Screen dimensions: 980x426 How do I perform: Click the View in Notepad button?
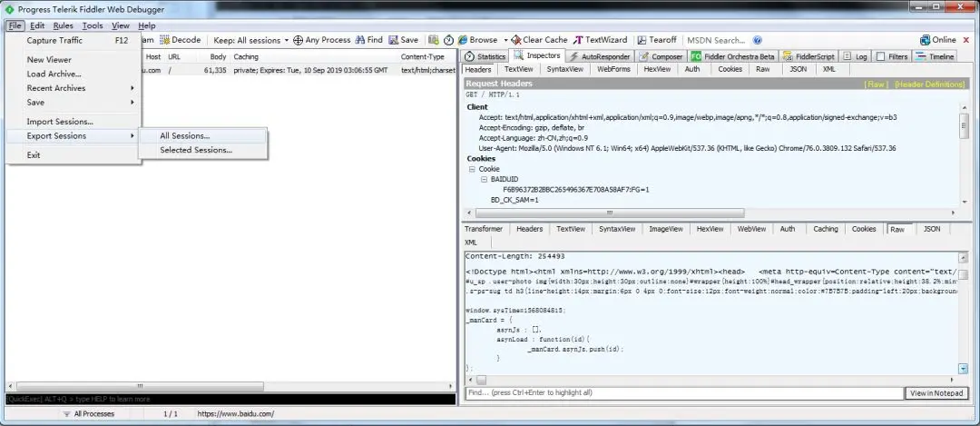[x=936, y=392]
